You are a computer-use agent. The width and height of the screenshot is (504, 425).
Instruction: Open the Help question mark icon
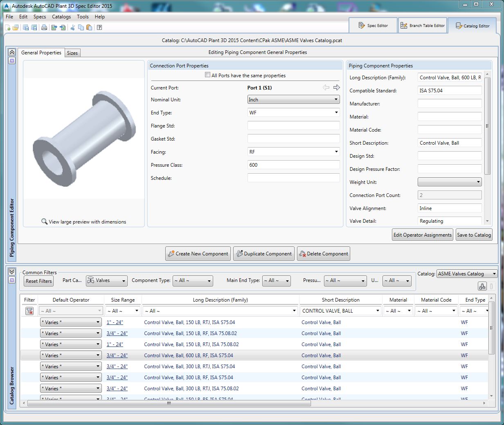(99, 27)
